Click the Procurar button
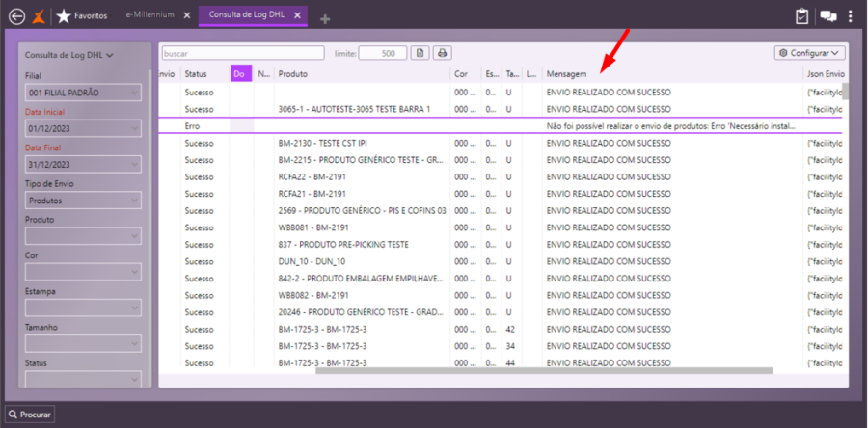The width and height of the screenshot is (868, 428). [30, 414]
